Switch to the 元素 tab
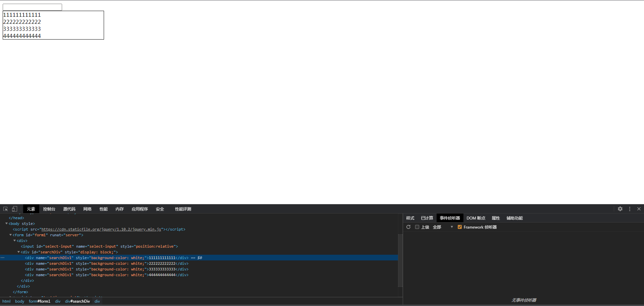This screenshot has height=306, width=644. pos(31,209)
